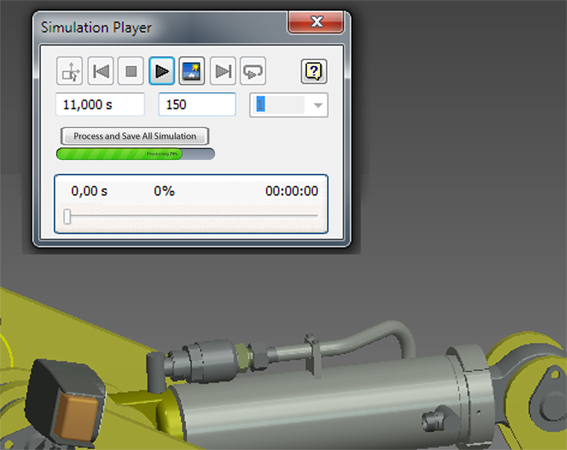The image size is (567, 450).
Task: Click the final time field 11,000 s
Action: [x=100, y=105]
